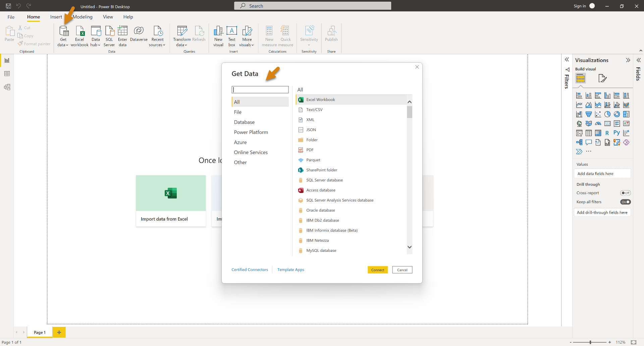
Task: Toggle the Keep all filters switch
Action: click(626, 202)
